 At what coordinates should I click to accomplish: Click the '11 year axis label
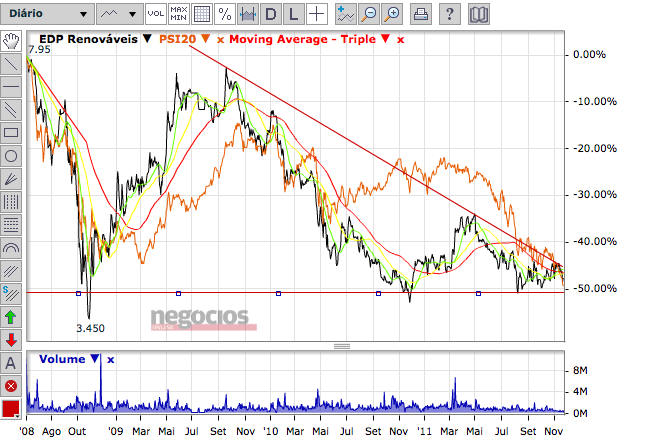[424, 432]
